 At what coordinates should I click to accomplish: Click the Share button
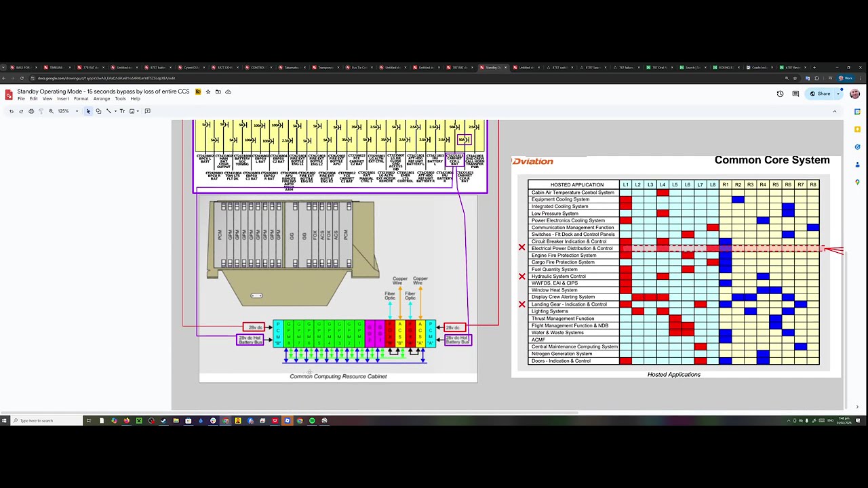coord(821,94)
